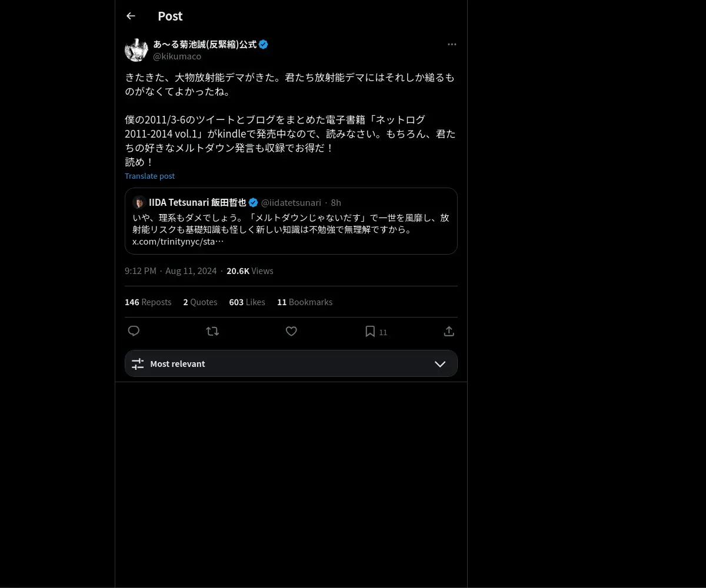View the 2 Quotes list

coord(200,302)
